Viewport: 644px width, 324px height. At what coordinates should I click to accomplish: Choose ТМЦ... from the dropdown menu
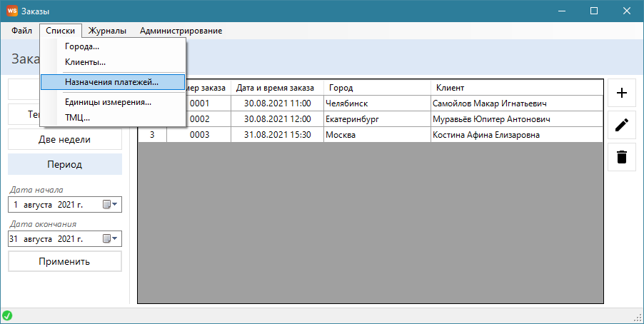[x=77, y=117]
